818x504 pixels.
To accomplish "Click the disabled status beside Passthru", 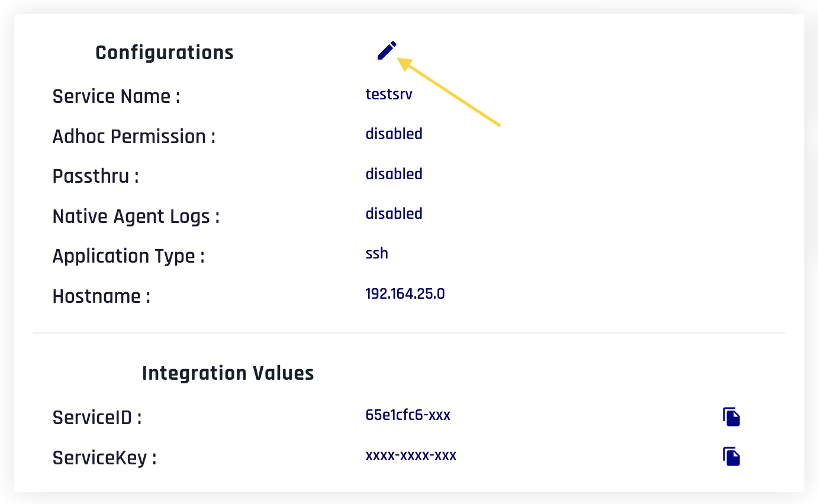I will (x=394, y=174).
